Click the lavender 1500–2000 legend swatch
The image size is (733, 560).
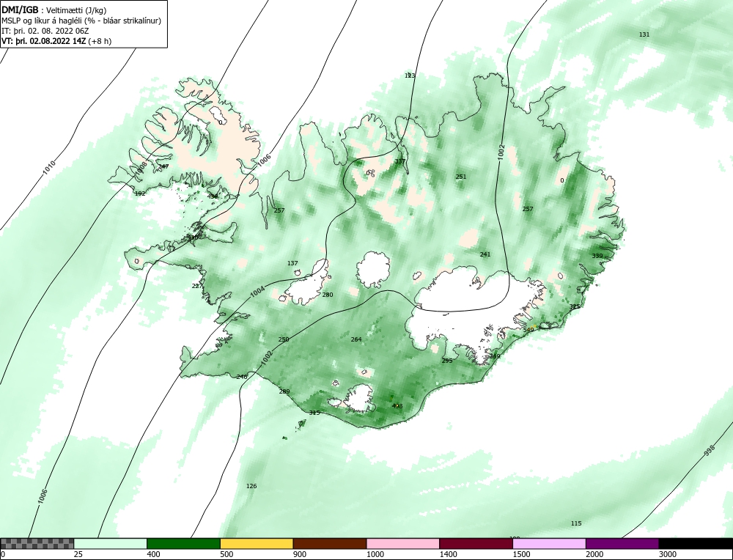click(549, 543)
